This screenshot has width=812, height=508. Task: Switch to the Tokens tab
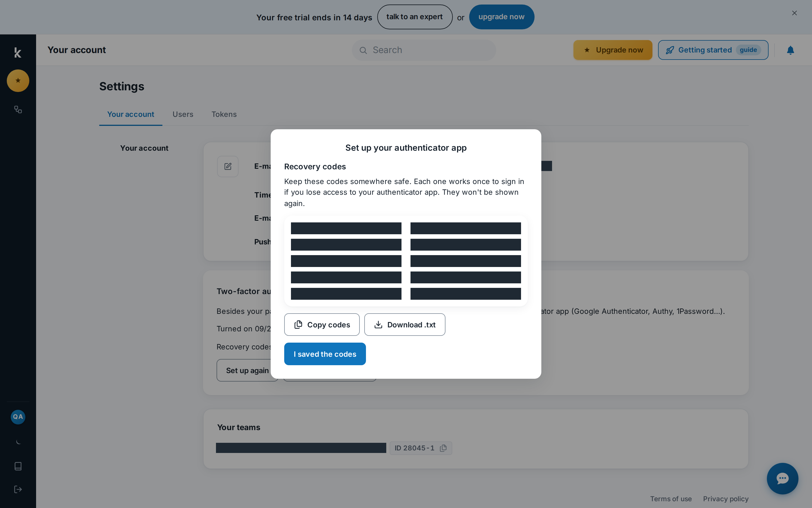click(x=224, y=114)
